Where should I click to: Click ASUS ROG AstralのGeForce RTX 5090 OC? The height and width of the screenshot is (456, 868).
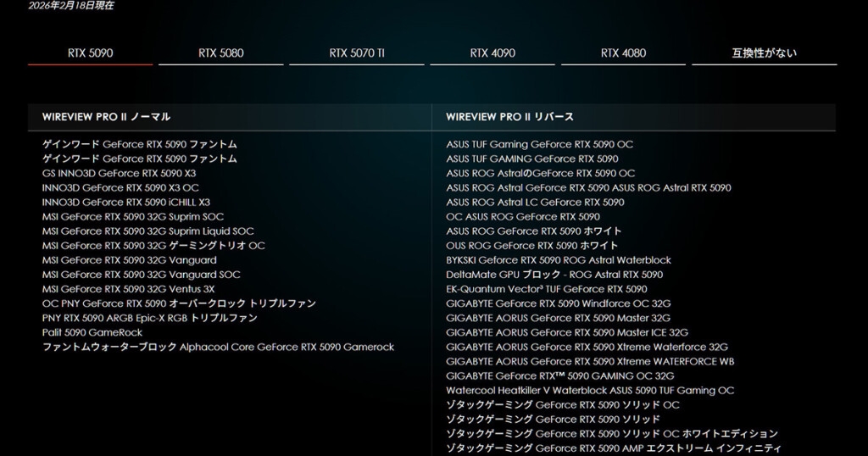pos(540,173)
